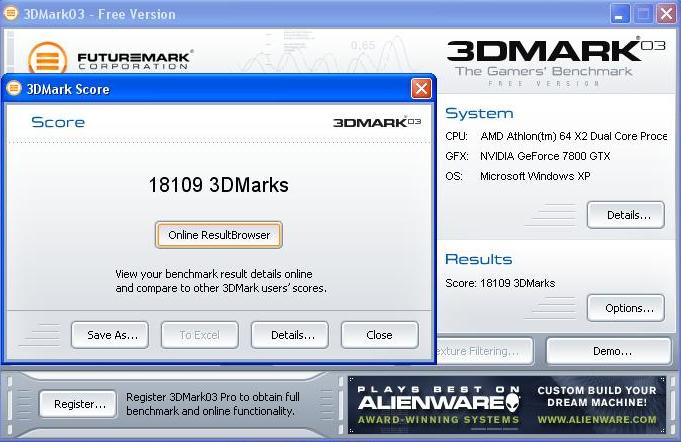Click the FUTUREMARK CORPORATION wordmark
Viewport: 681px width, 442px height.
coord(135,60)
